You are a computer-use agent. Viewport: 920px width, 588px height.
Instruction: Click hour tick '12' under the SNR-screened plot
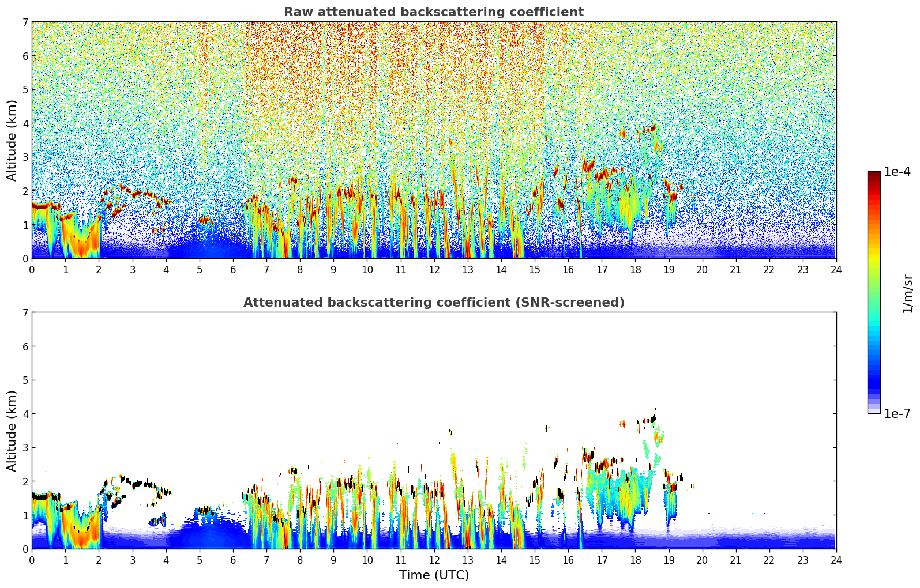pyautogui.click(x=434, y=560)
